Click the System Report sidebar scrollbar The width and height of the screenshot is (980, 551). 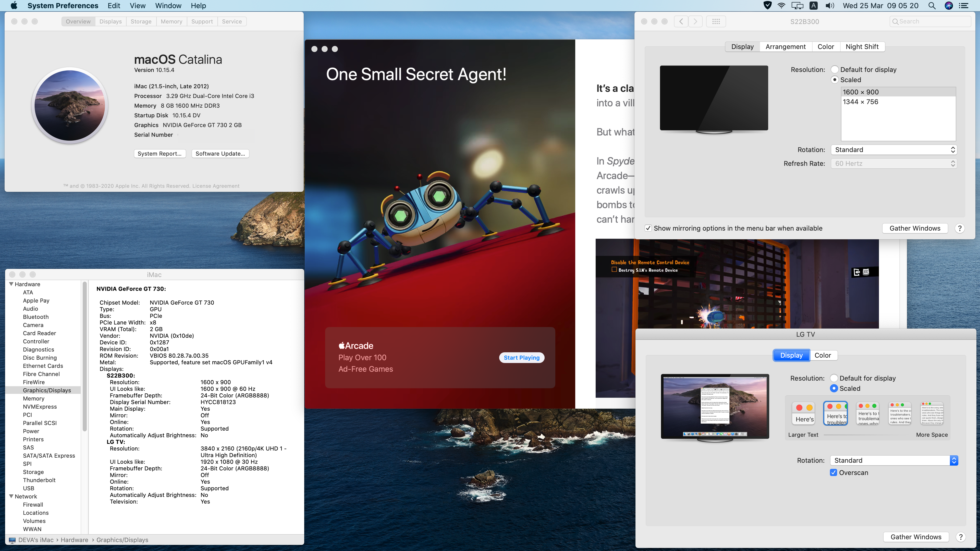(84, 356)
